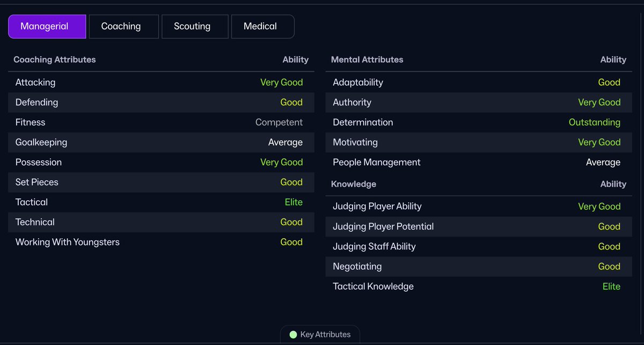Select the Set Pieces attribute row

[161, 182]
